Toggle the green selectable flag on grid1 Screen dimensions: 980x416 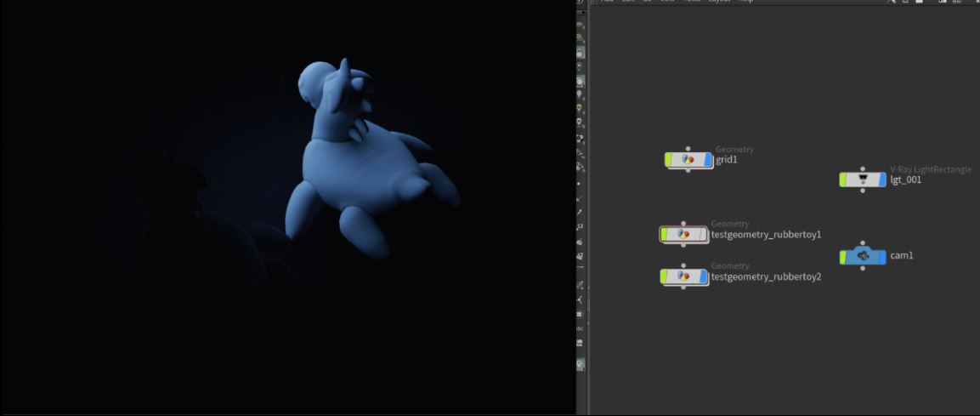[x=668, y=160]
